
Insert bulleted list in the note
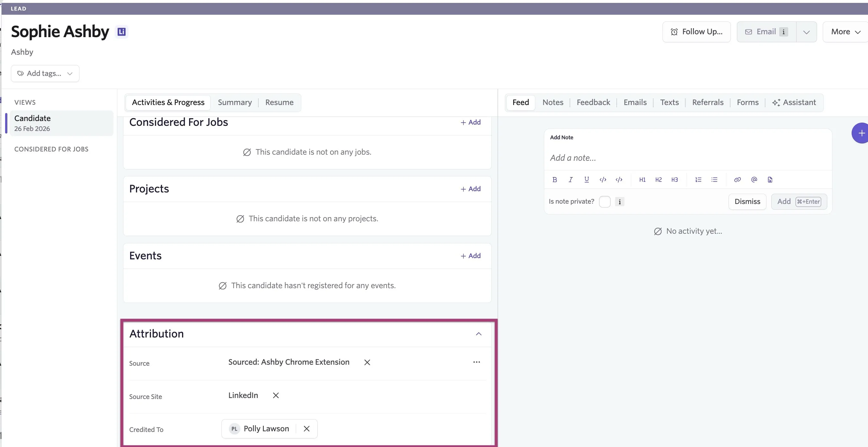[714, 179]
